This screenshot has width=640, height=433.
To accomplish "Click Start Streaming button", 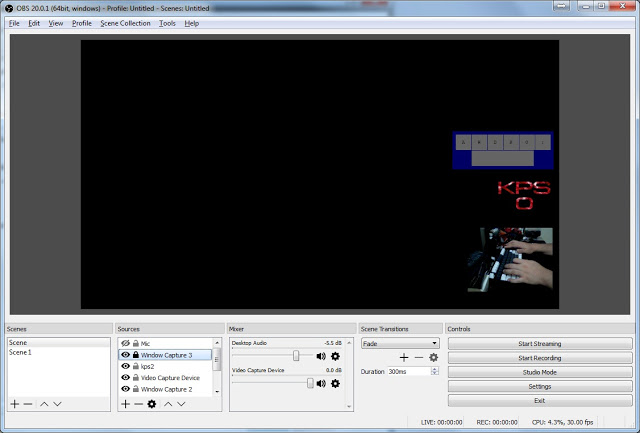I will coord(540,344).
